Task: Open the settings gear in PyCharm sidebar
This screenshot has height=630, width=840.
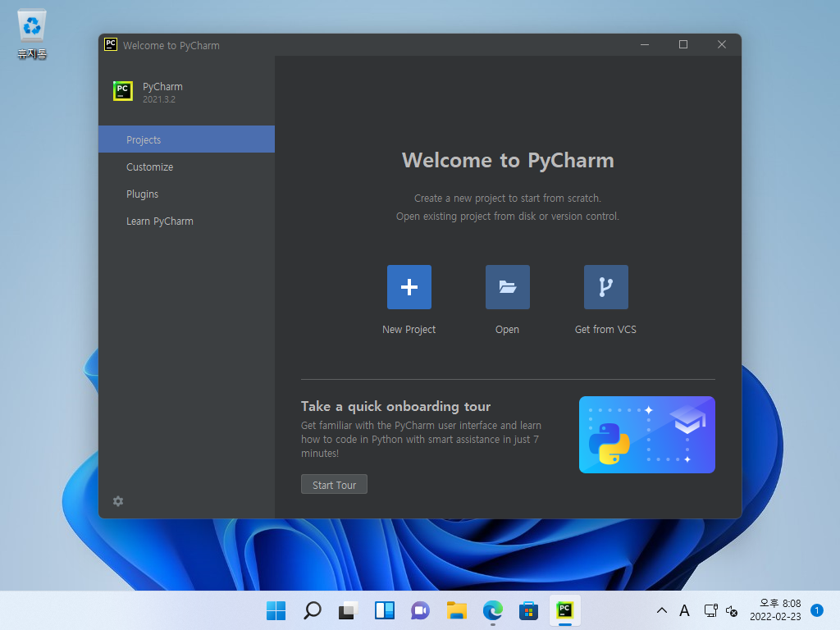Action: coord(118,501)
